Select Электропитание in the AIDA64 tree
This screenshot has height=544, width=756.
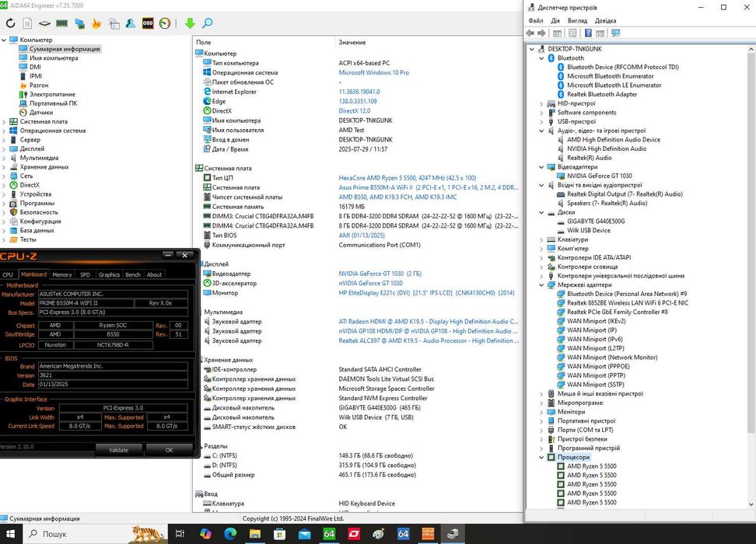click(x=52, y=95)
